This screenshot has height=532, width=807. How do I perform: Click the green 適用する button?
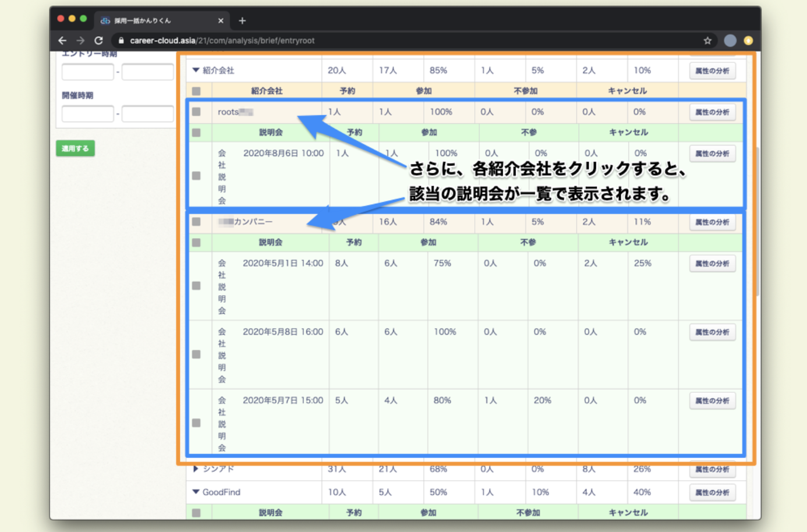[x=75, y=148]
